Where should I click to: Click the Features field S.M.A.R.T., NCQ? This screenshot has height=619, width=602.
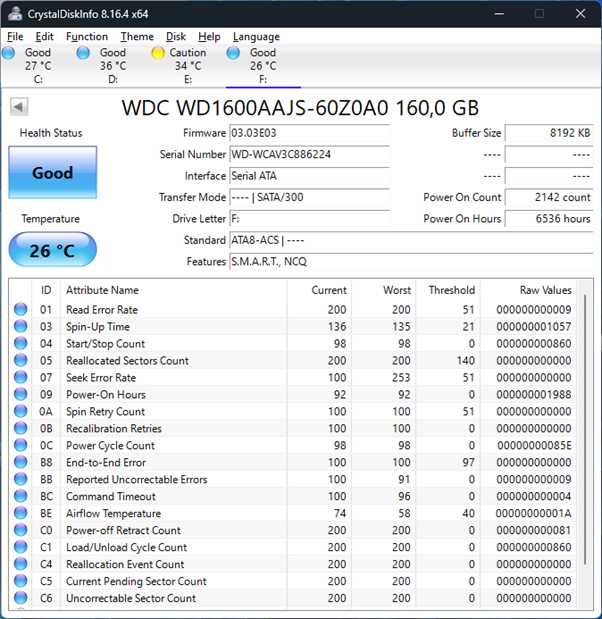pyautogui.click(x=411, y=261)
